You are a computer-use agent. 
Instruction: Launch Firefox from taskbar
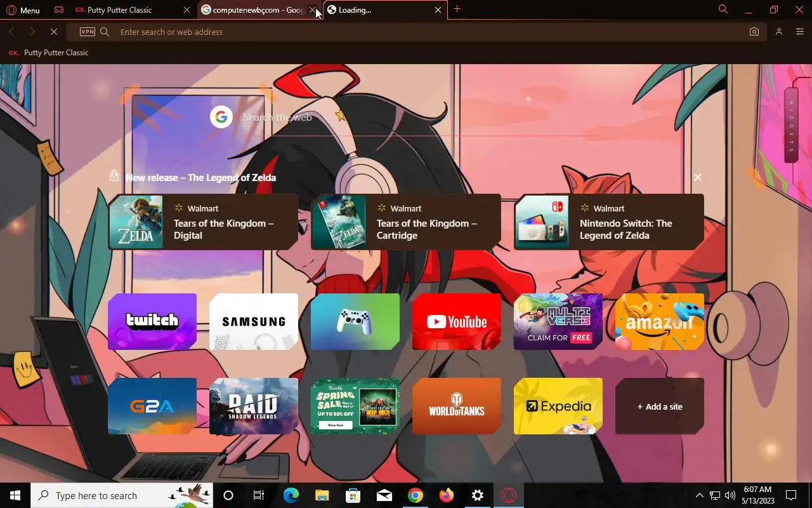point(447,495)
